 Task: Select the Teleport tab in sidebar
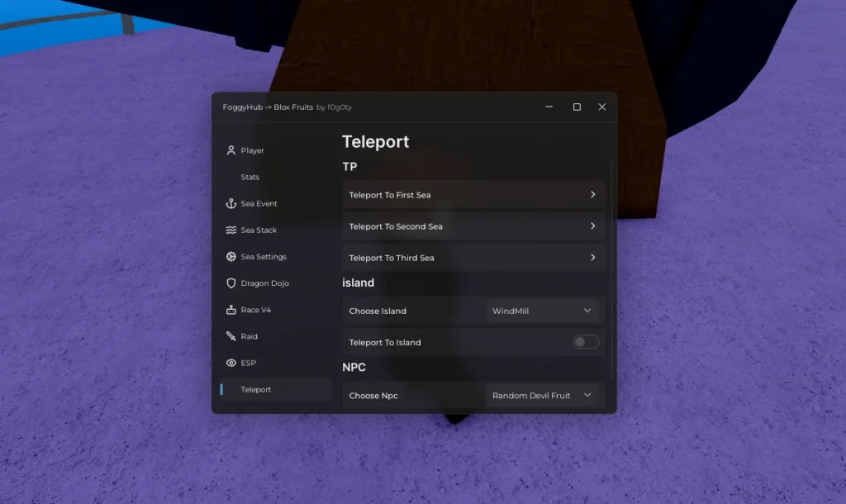point(256,389)
